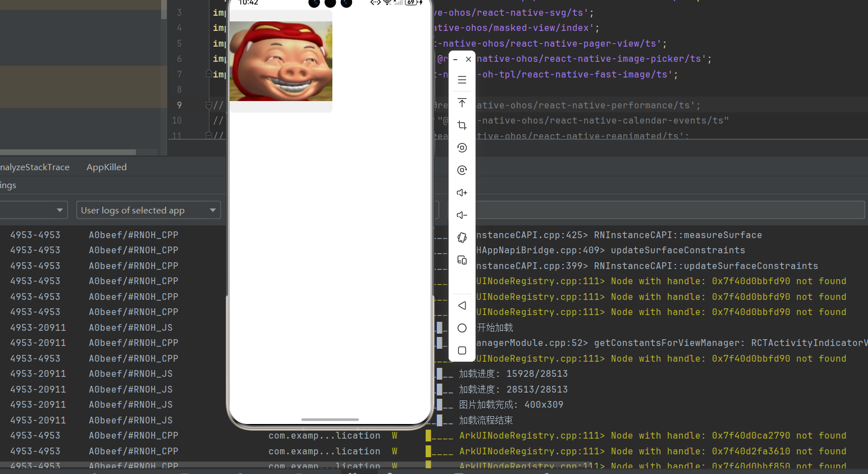Click the emulator screenshot crop icon
This screenshot has width=868, height=474.
[x=462, y=125]
